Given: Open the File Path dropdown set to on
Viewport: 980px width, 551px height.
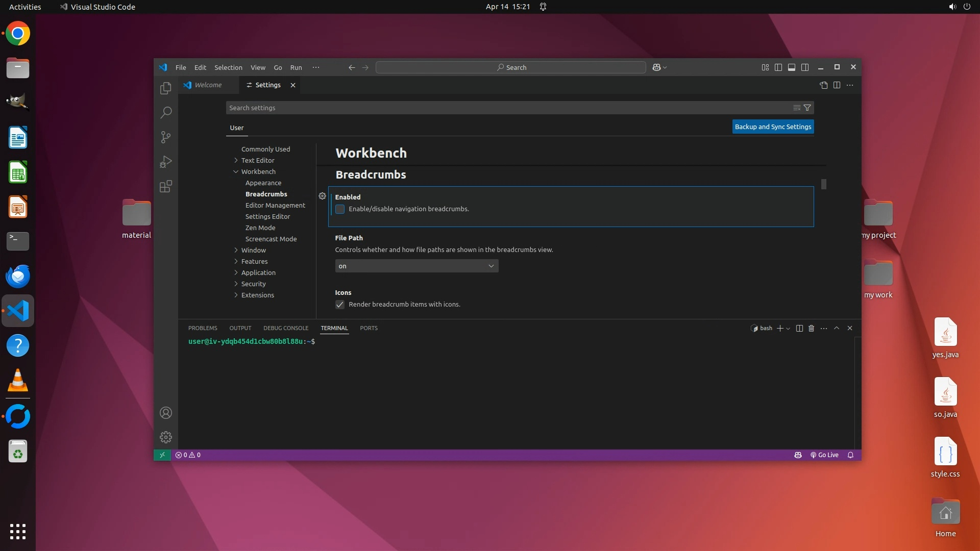Looking at the screenshot, I should 416,266.
